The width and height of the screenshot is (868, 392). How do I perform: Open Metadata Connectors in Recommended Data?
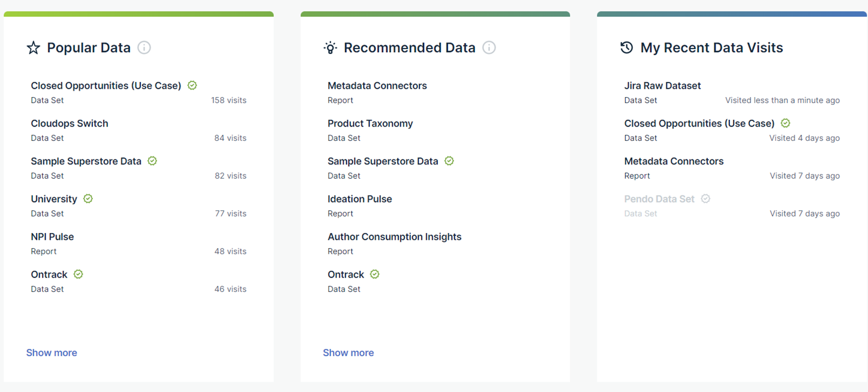coord(377,86)
